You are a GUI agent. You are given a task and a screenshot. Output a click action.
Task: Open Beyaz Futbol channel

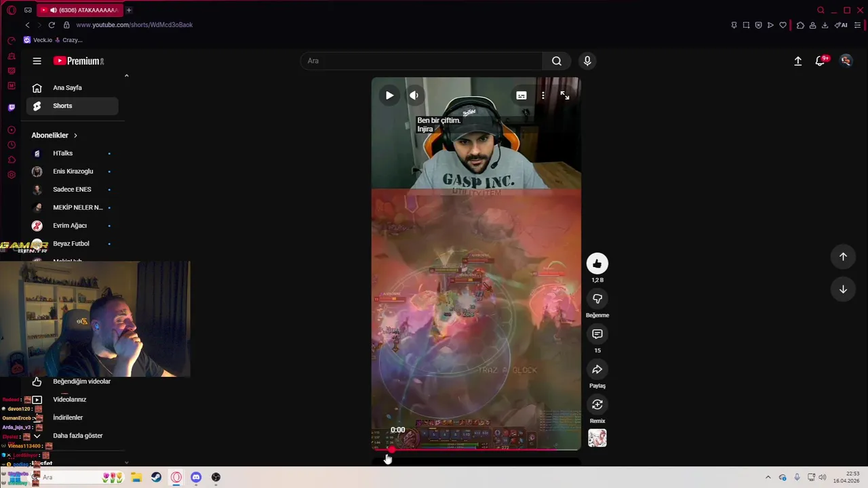pyautogui.click(x=72, y=243)
